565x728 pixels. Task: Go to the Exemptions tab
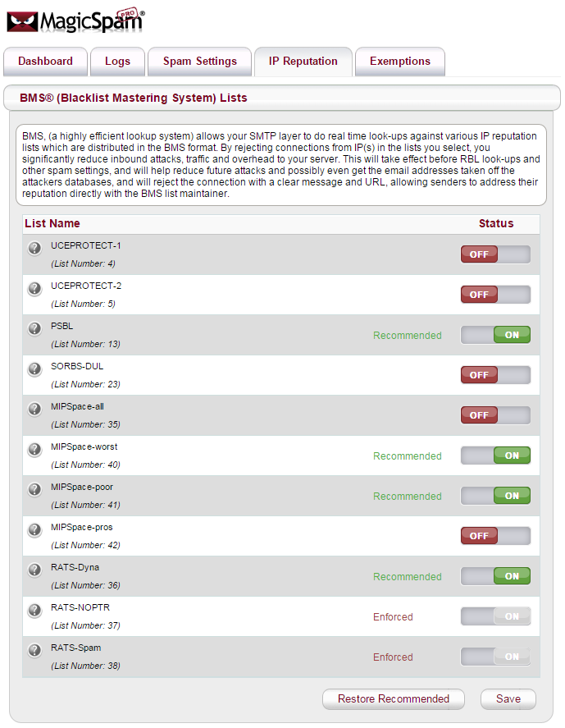point(400,62)
